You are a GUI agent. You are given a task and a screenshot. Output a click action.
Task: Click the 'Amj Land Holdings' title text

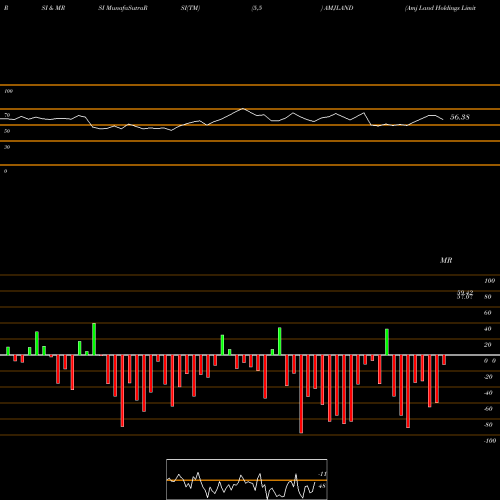(x=433, y=8)
